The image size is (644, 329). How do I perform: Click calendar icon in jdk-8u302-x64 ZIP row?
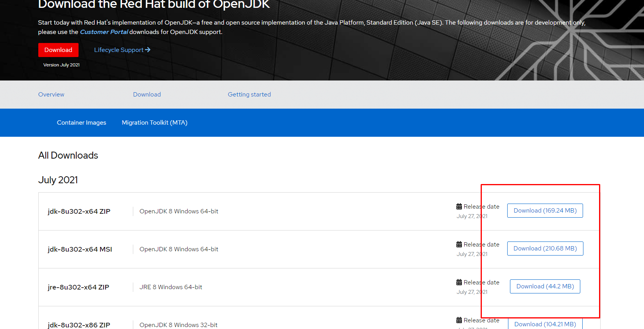pos(459,206)
